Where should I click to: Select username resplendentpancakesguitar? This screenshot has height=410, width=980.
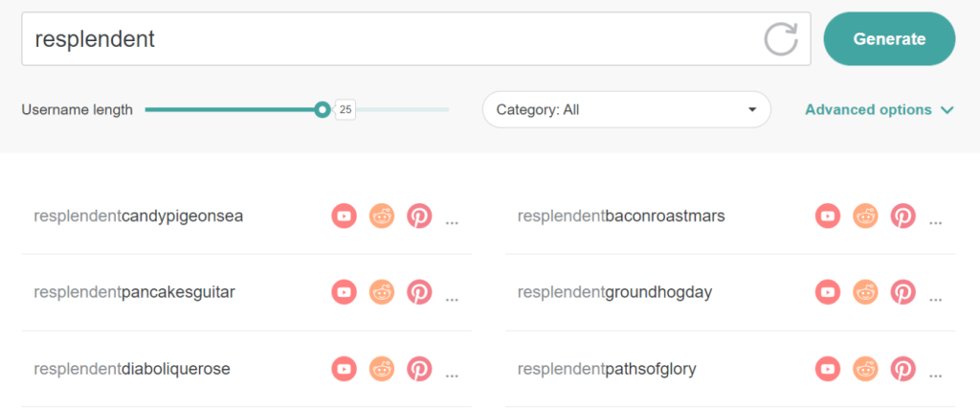tap(134, 293)
